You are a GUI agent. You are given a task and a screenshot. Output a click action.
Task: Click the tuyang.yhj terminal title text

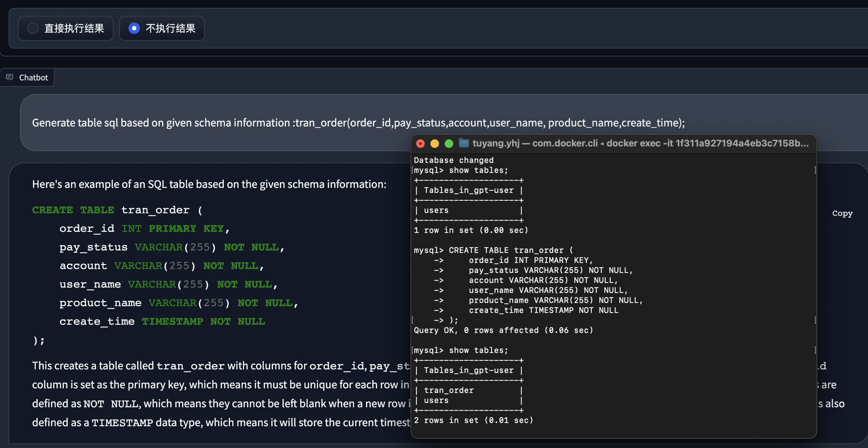496,143
